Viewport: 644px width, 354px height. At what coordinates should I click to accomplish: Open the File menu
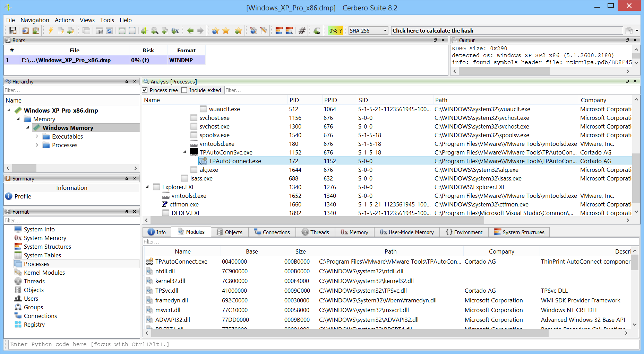(x=10, y=20)
